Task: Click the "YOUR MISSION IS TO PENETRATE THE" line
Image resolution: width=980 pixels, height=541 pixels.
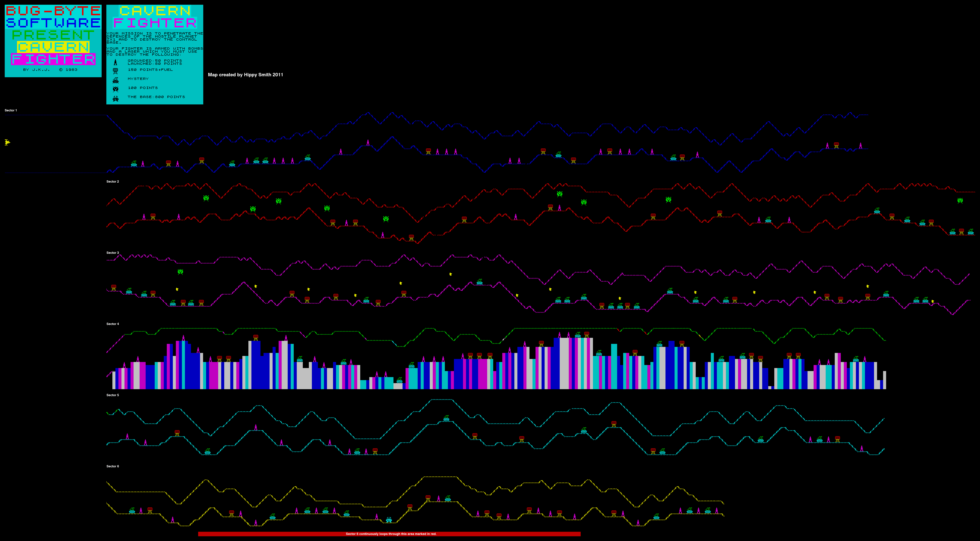Action: (x=155, y=33)
